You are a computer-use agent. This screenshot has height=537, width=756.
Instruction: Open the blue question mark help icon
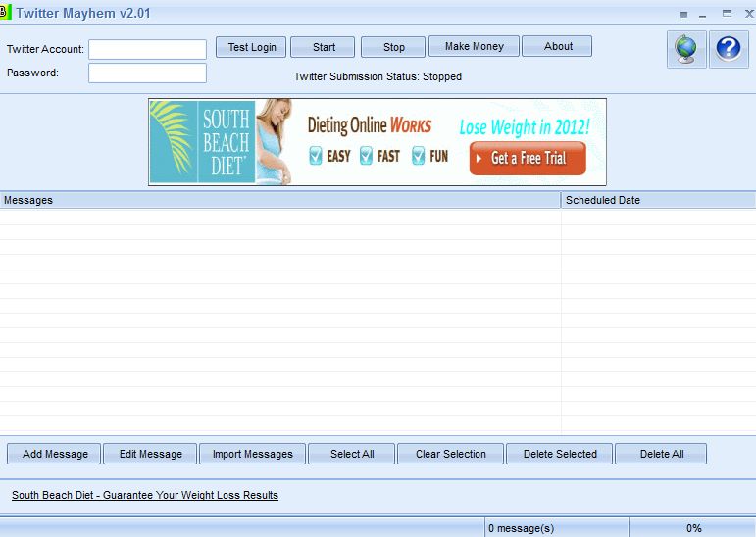coord(728,49)
